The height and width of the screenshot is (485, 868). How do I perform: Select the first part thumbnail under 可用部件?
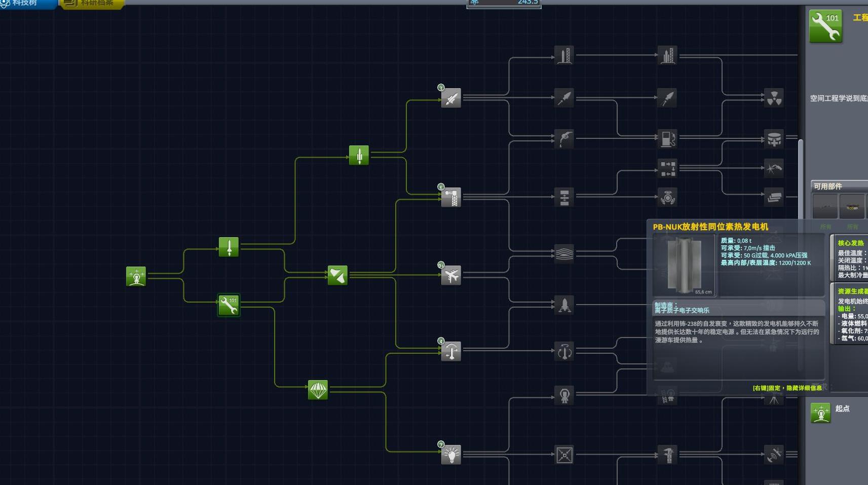(825, 206)
